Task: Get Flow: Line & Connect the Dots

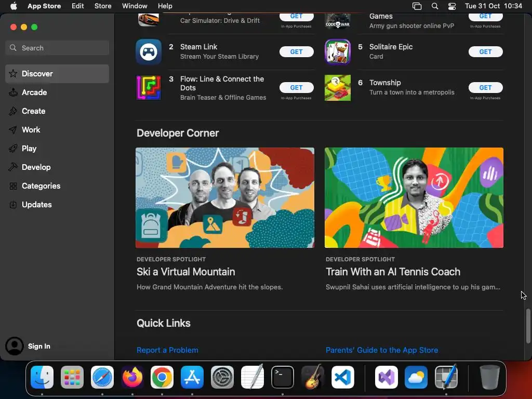Action: coord(296,87)
